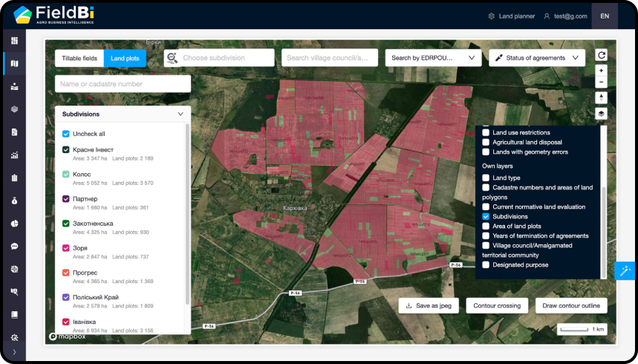
Task: Uncheck the Закотненська subdivision checkbox
Action: tap(66, 223)
